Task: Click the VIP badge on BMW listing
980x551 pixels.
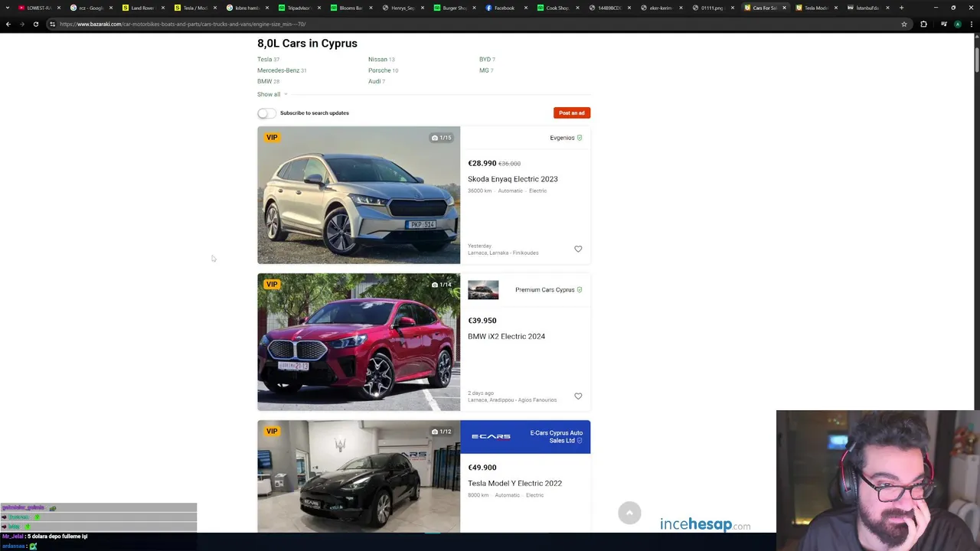Action: 272,285
